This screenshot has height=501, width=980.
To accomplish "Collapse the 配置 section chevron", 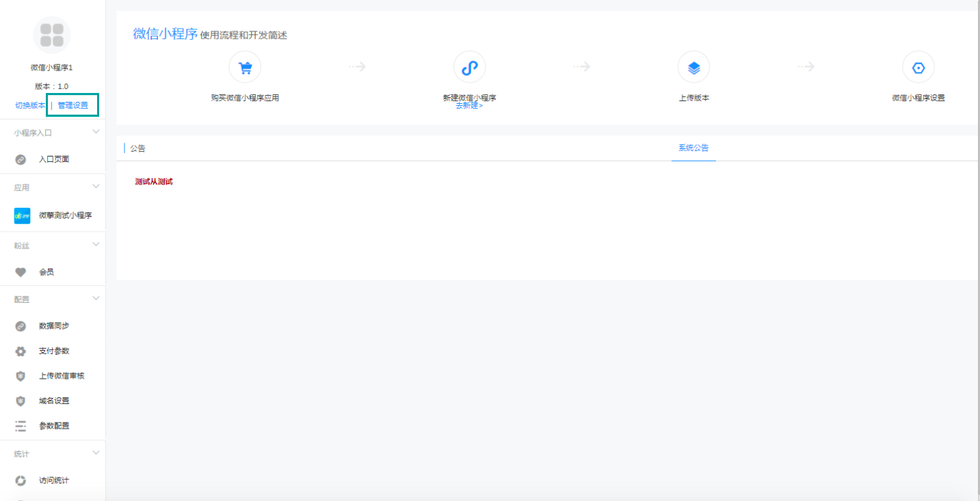I will coord(96,299).
